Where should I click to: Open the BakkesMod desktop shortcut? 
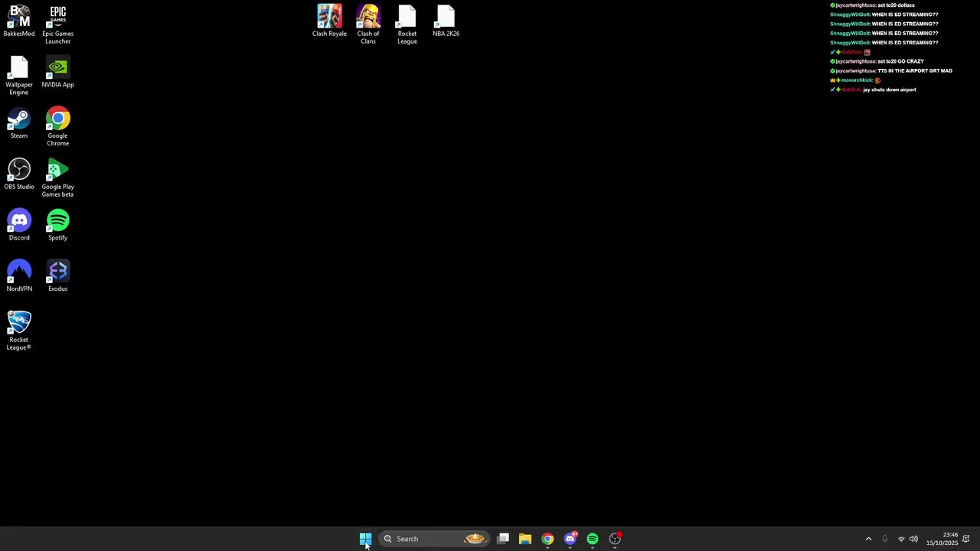click(19, 21)
